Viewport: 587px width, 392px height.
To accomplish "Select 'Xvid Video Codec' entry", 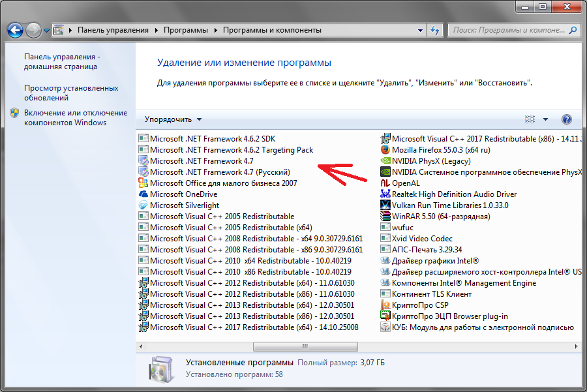I will (416, 239).
